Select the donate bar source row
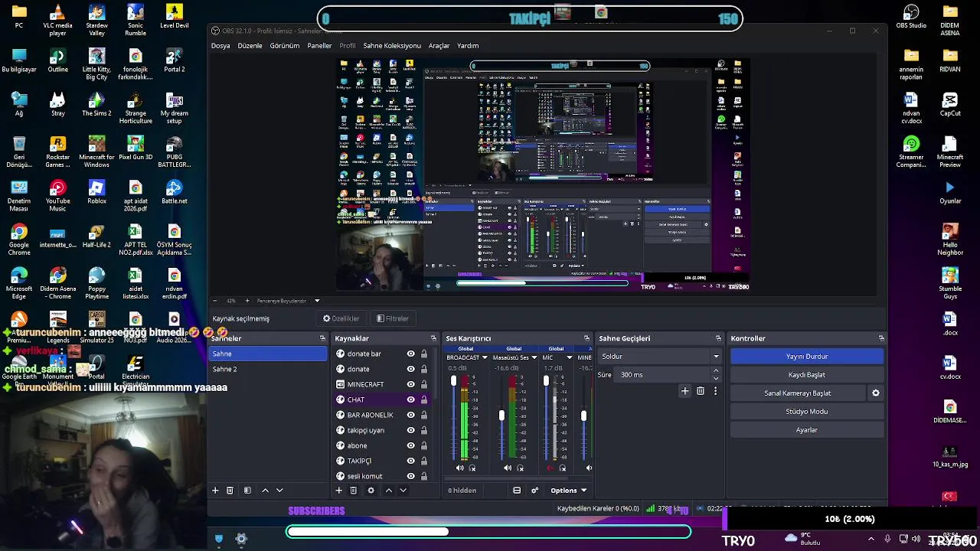This screenshot has height=551, width=980. point(381,354)
